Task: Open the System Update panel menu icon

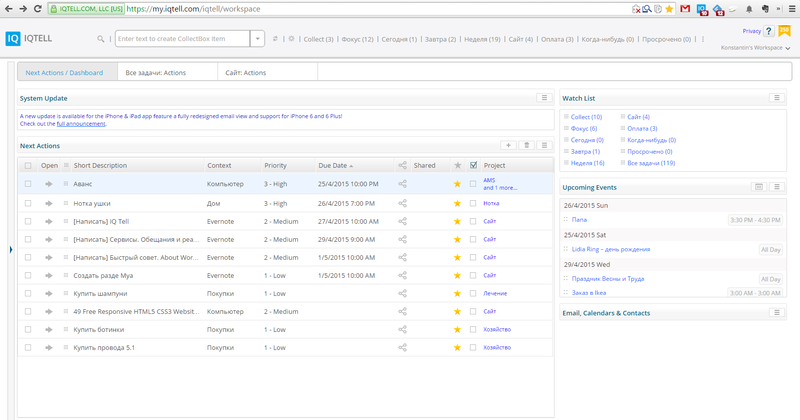Action: coord(544,98)
